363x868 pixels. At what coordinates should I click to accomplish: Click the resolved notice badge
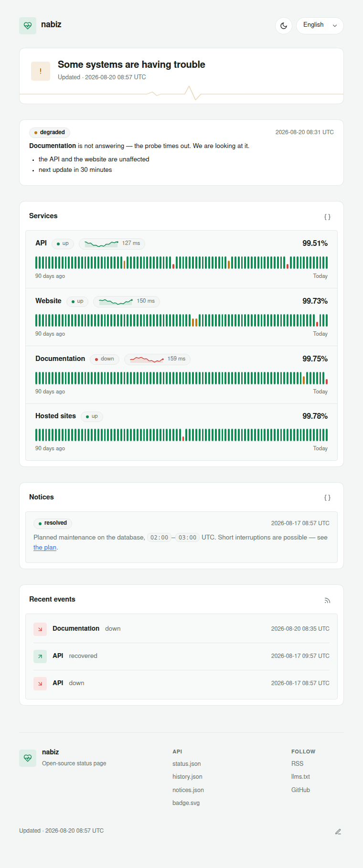[53, 523]
